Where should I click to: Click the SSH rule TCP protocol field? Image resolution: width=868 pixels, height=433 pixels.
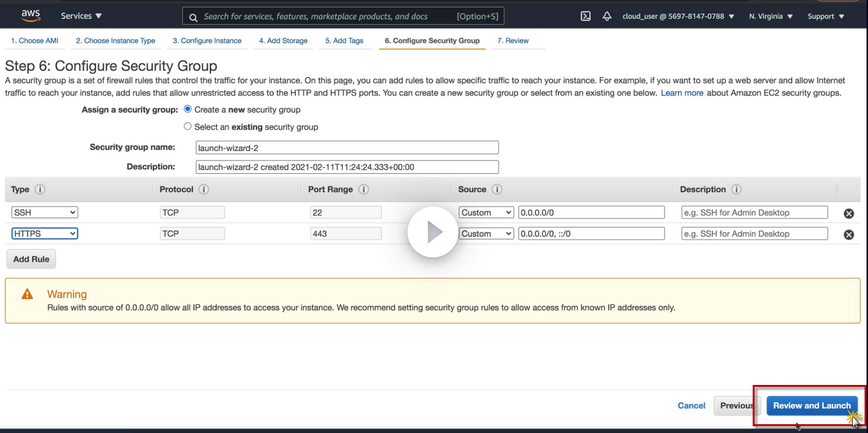click(192, 212)
